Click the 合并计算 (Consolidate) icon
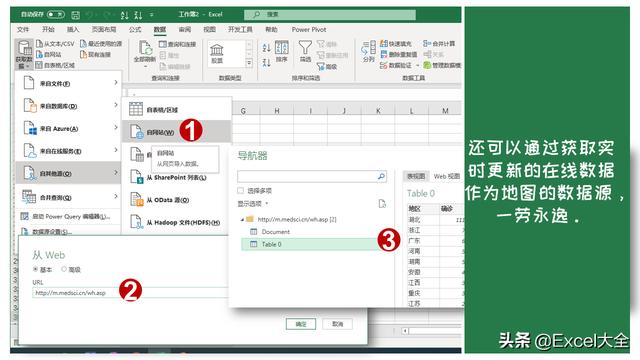The image size is (640, 360). coord(427,43)
